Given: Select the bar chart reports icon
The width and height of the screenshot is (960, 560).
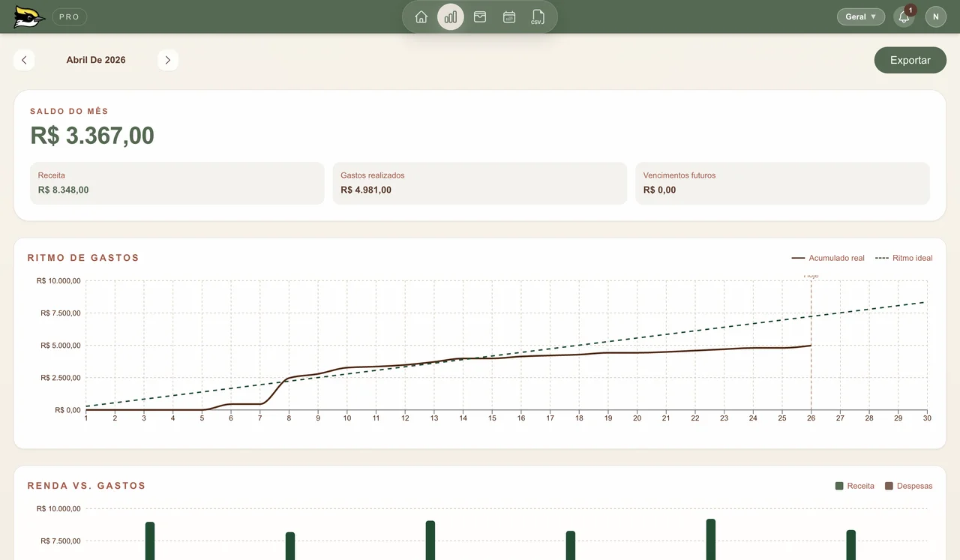Looking at the screenshot, I should coord(451,16).
